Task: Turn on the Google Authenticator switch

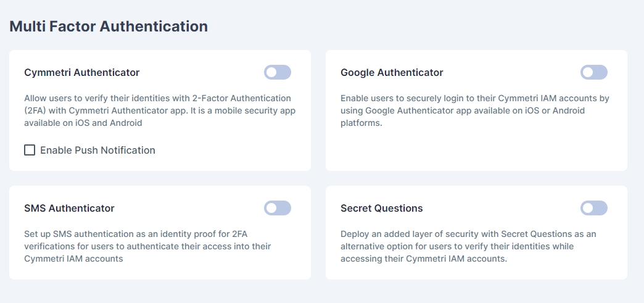Action: [x=593, y=73]
